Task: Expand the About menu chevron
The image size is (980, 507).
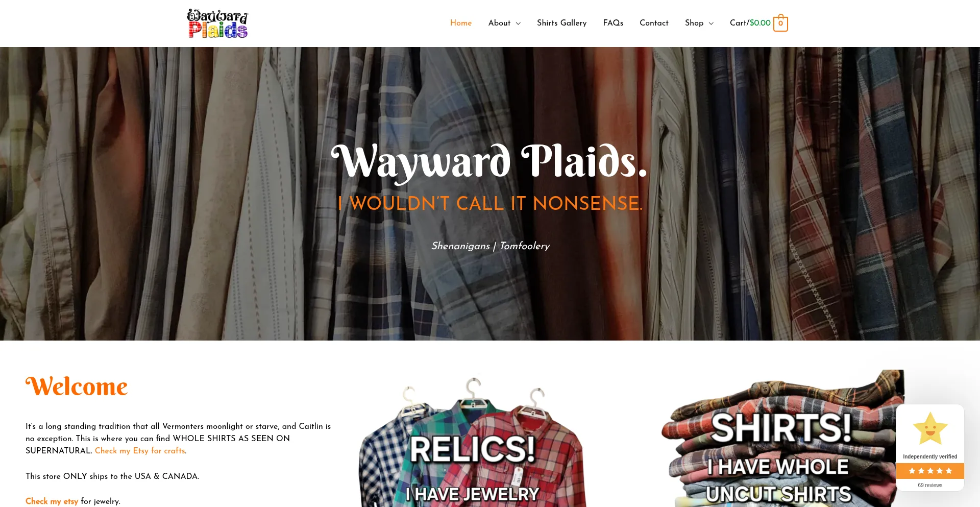Action: point(518,23)
